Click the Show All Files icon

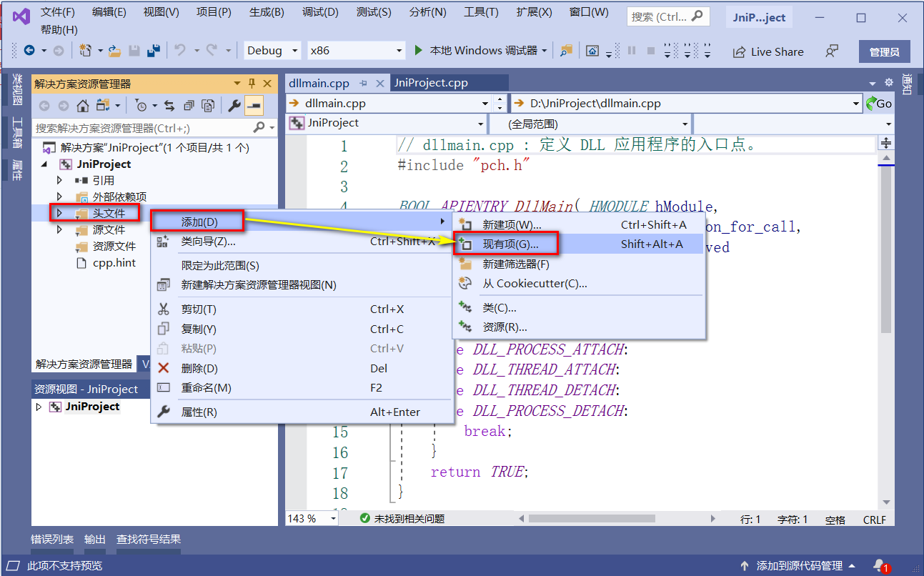(208, 106)
